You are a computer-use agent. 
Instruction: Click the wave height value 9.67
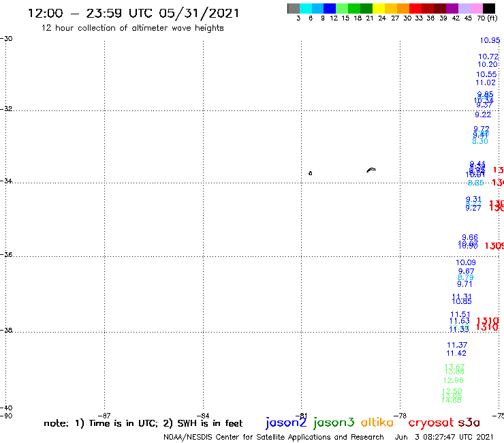pyautogui.click(x=466, y=271)
